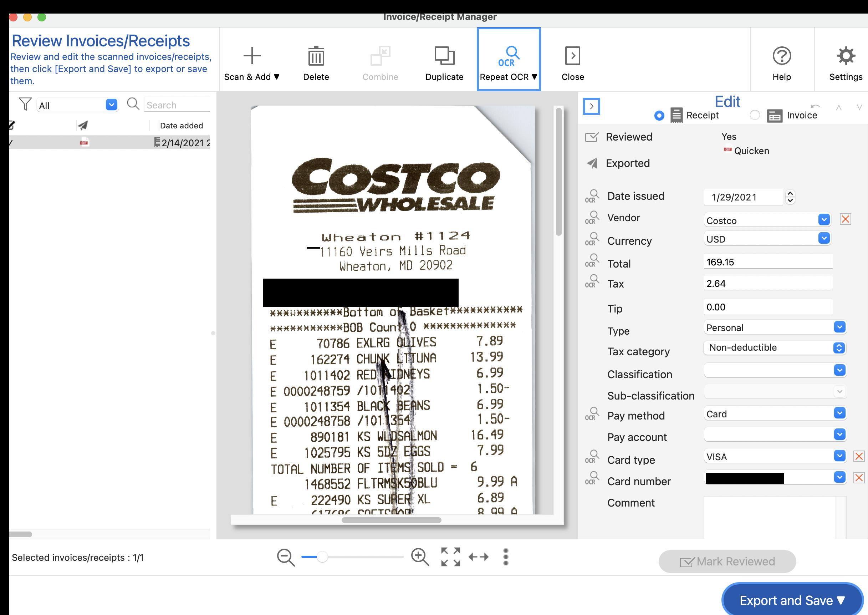Click the Repeat OCR toolbar button
This screenshot has height=615, width=868.
(509, 60)
